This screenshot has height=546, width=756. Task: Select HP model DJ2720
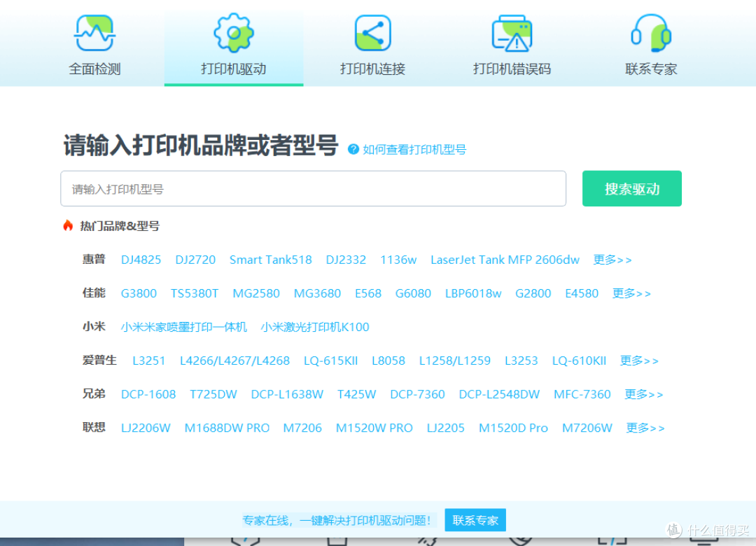pos(195,260)
